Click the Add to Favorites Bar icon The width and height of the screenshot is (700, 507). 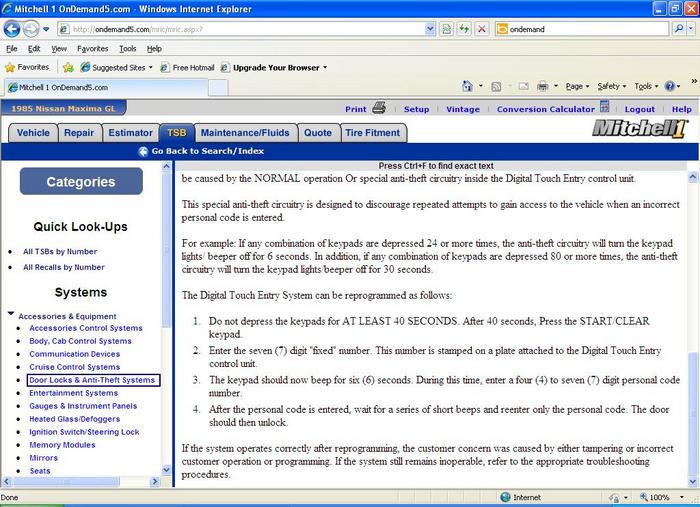coord(68,67)
